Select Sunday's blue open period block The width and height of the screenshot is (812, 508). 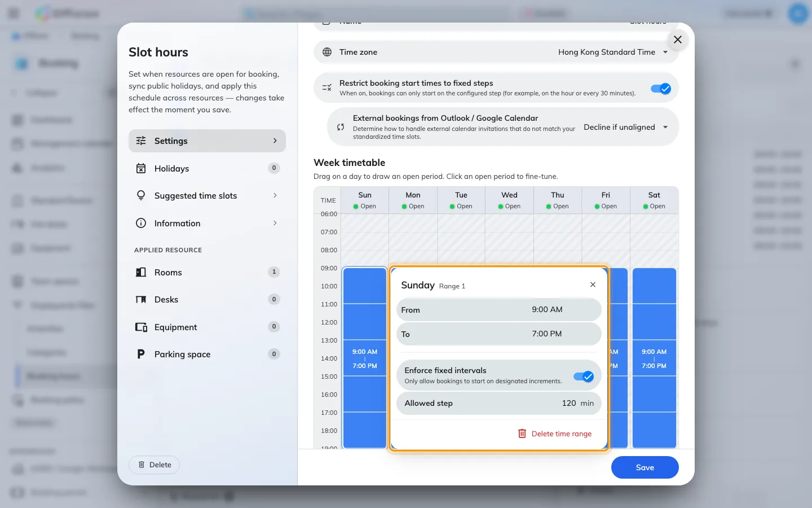click(x=365, y=358)
